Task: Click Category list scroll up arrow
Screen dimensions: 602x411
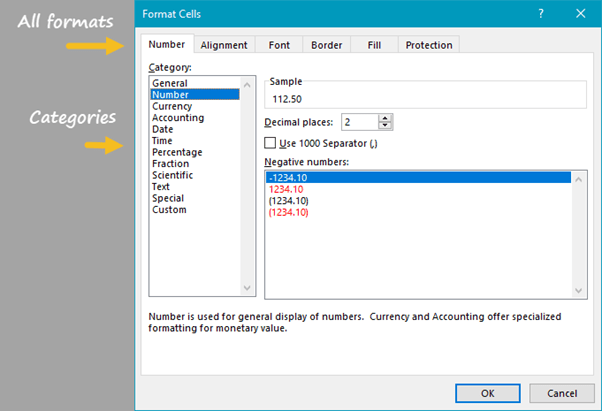Action: pyautogui.click(x=247, y=85)
